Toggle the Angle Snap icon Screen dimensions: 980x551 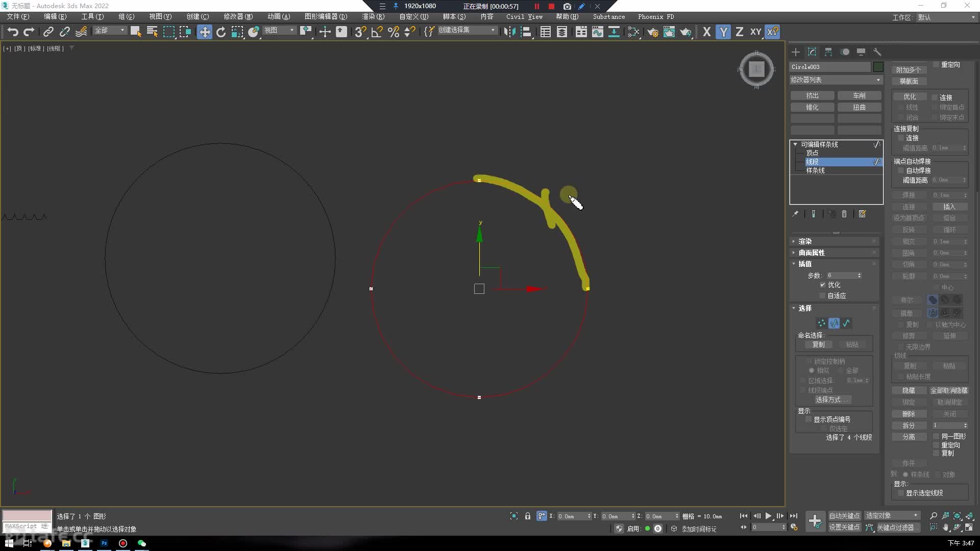tap(377, 32)
